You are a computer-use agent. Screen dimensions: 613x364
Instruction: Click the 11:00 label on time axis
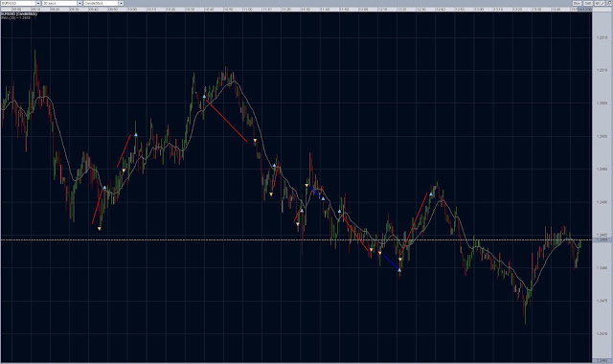[x=248, y=9]
